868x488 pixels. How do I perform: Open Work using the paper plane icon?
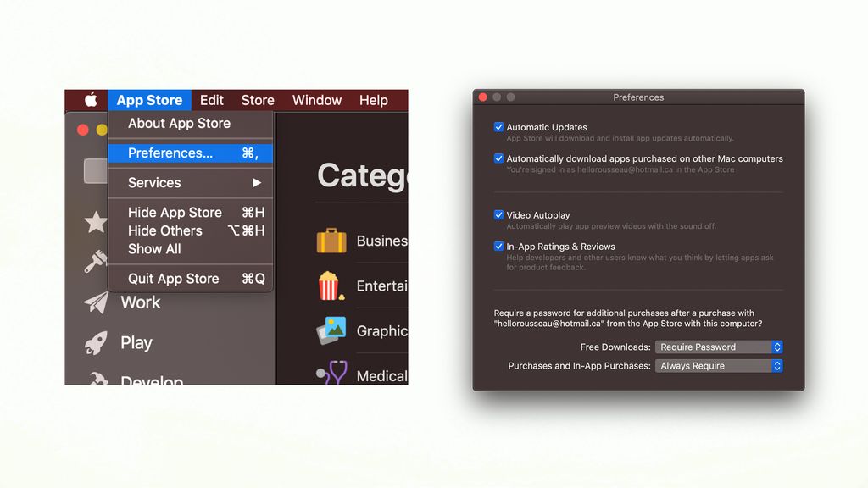point(95,301)
